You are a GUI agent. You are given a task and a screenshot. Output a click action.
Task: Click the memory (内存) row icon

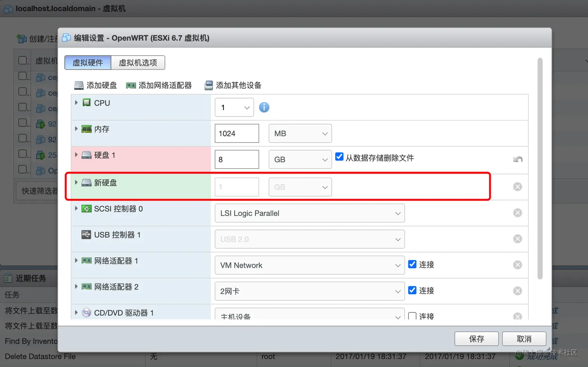(86, 129)
